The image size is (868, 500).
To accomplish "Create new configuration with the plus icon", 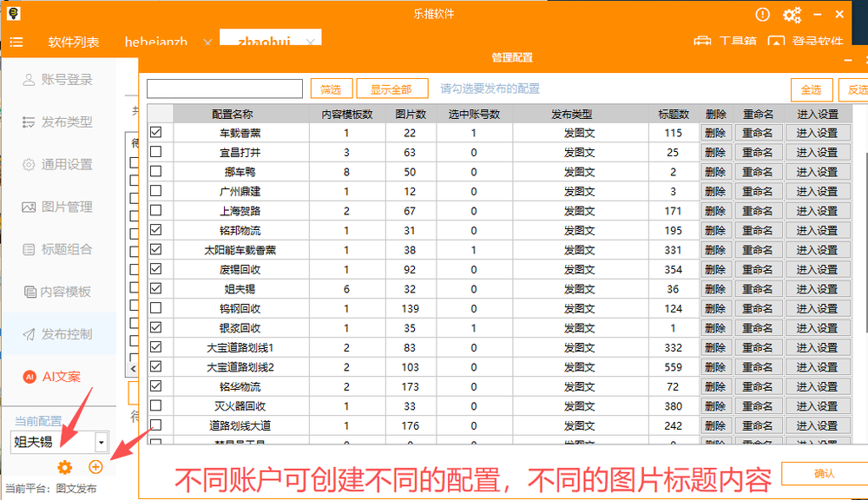I will pos(95,467).
